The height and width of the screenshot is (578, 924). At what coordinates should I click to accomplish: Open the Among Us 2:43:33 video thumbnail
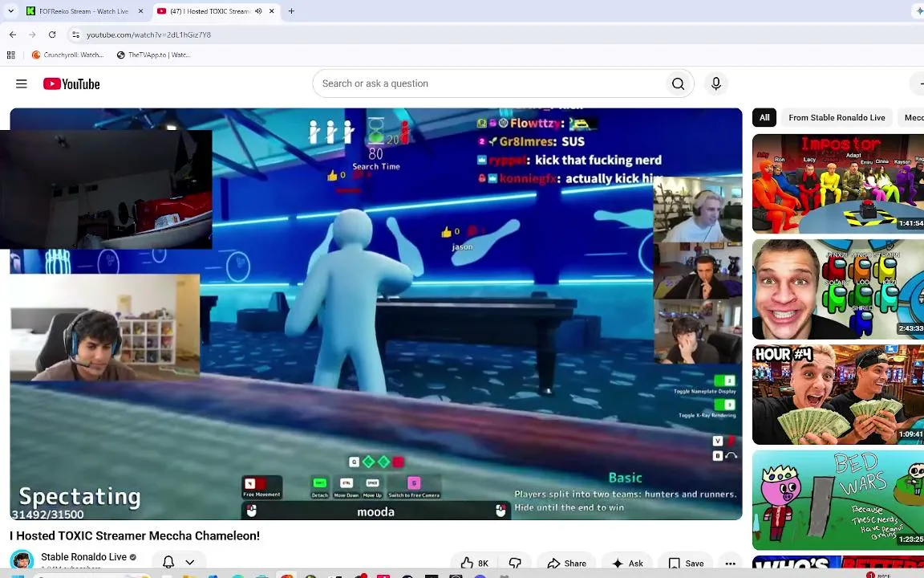tap(838, 289)
